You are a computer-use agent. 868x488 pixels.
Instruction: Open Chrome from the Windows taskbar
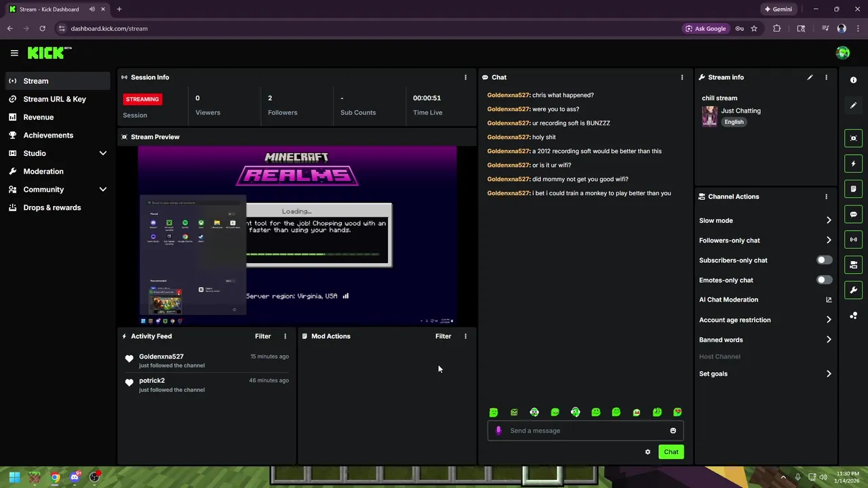55,477
